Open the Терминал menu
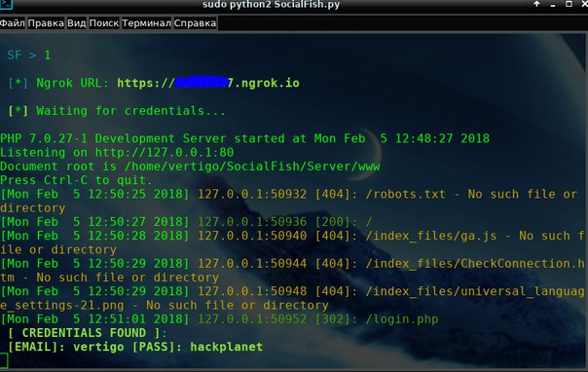The image size is (588, 372). coord(146,23)
